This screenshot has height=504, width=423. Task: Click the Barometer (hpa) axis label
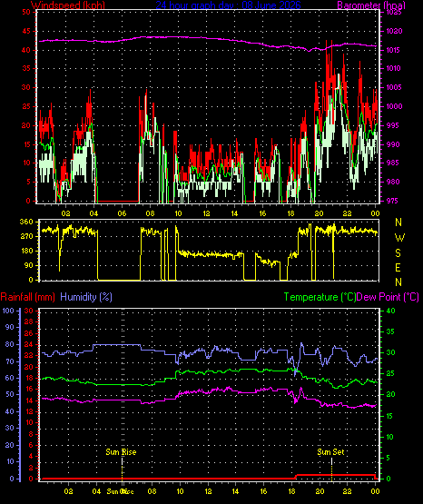[x=371, y=5]
